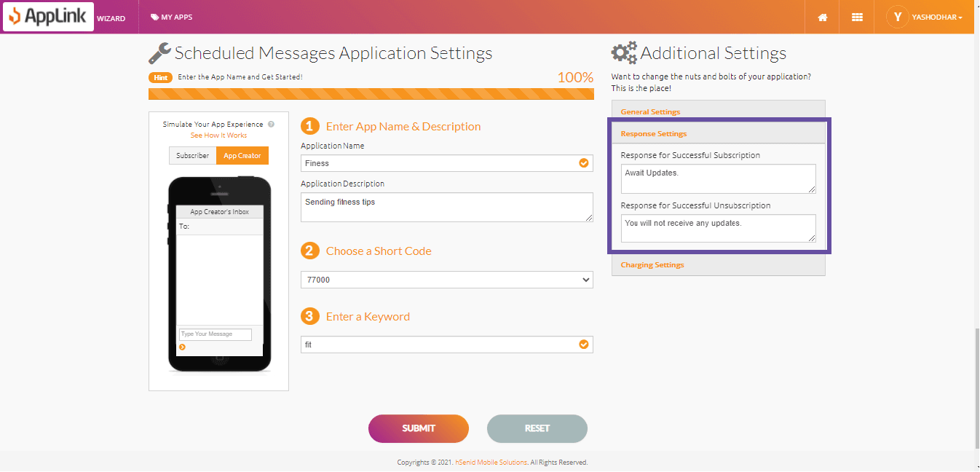Image resolution: width=980 pixels, height=472 pixels.
Task: Expand the Charging Settings section
Action: pyautogui.click(x=719, y=264)
